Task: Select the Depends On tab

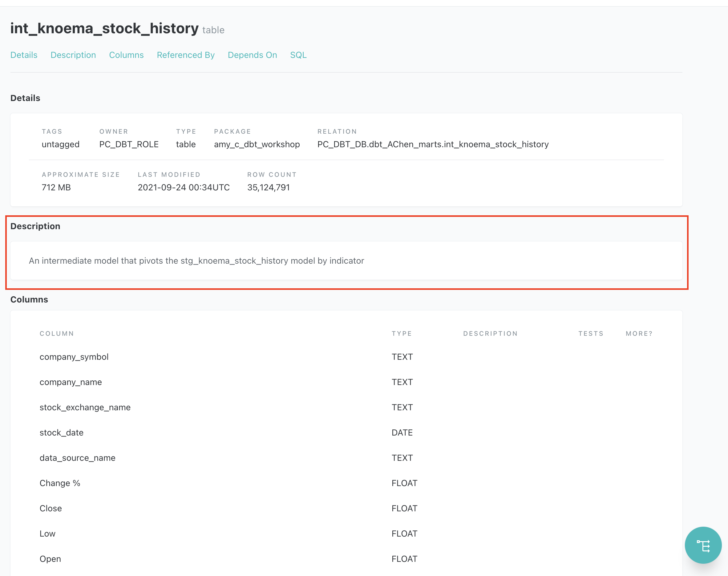Action: coord(252,55)
